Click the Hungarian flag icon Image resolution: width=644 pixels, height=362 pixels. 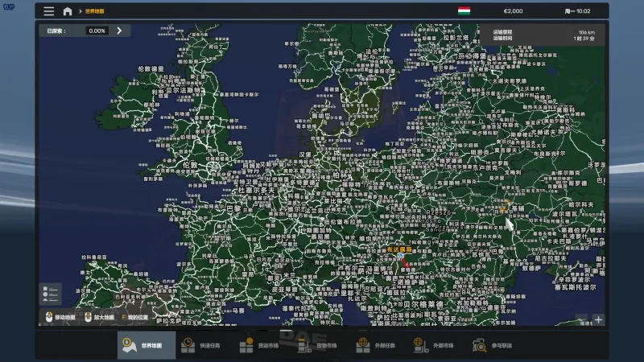464,11
